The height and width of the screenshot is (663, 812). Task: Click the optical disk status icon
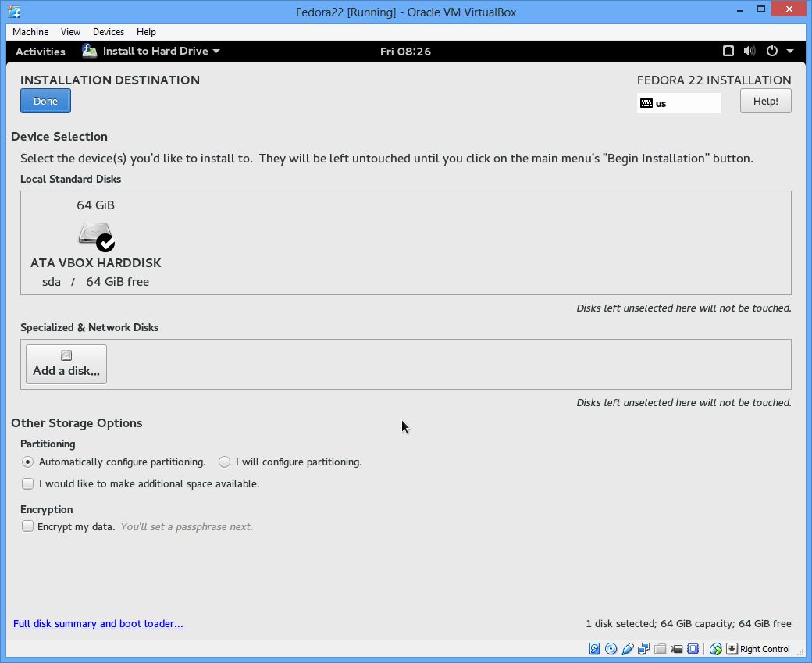611,648
